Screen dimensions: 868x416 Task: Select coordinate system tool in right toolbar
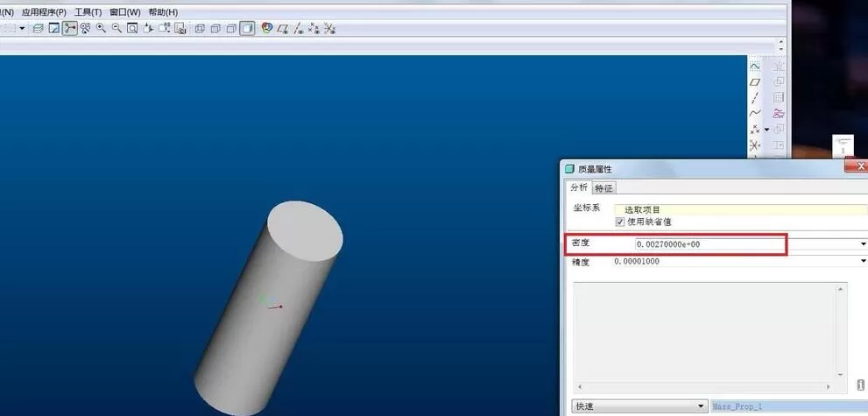(755, 145)
